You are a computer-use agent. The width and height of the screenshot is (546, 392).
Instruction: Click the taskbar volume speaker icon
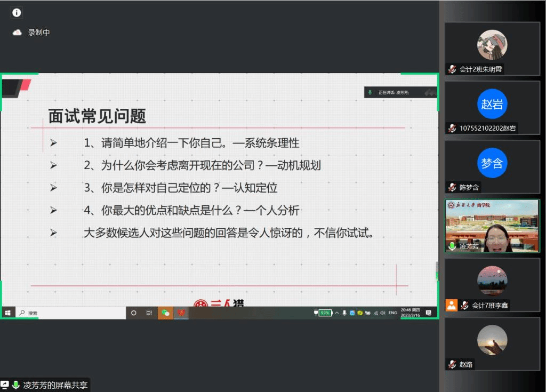pos(383,313)
